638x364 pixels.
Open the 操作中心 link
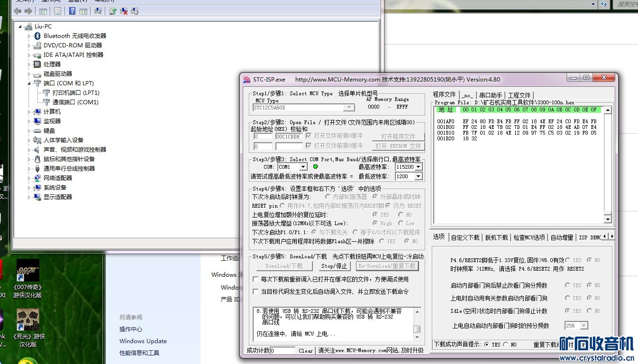(131, 329)
